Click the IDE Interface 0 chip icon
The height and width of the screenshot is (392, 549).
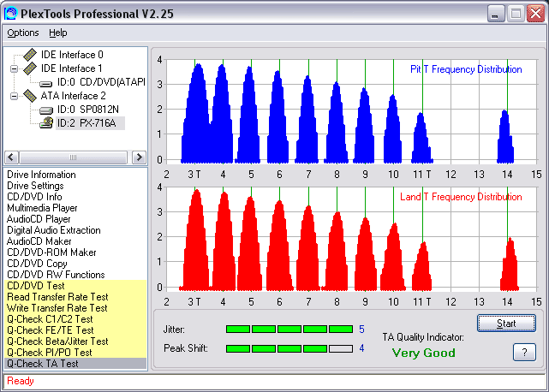coord(30,55)
